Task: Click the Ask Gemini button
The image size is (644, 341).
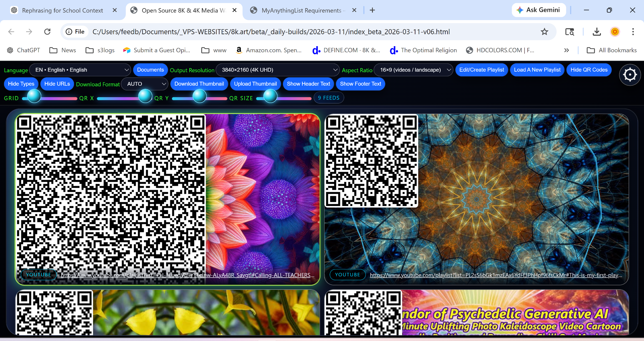Action: coord(539,10)
